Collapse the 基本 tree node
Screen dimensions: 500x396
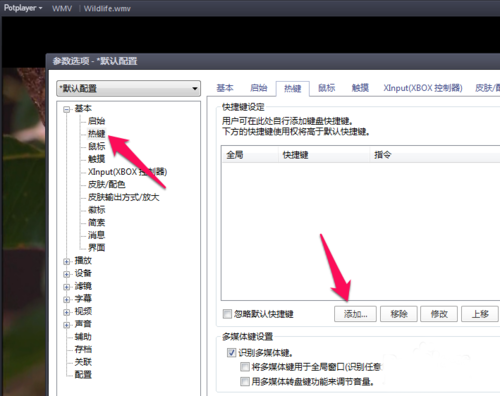pos(67,109)
